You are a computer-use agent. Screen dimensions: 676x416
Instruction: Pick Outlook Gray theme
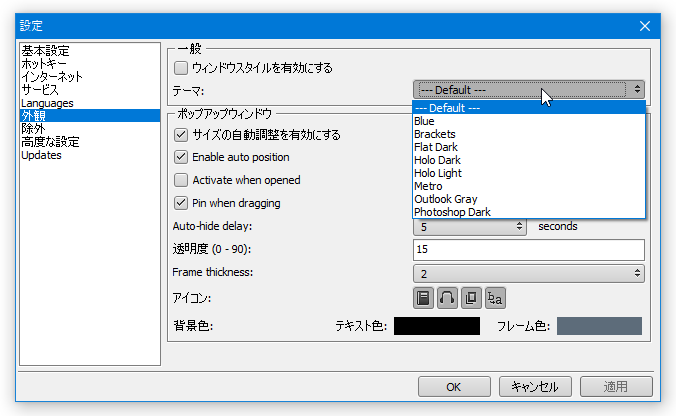coord(529,199)
